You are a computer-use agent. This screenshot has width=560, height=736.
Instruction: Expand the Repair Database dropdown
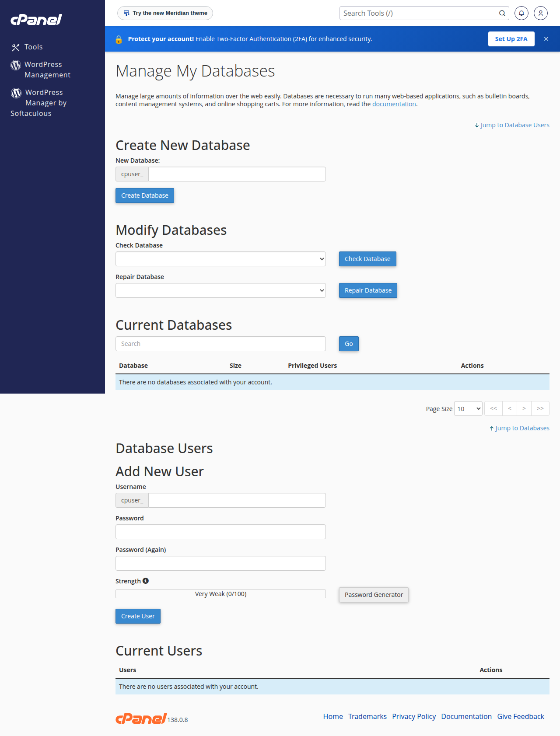220,290
